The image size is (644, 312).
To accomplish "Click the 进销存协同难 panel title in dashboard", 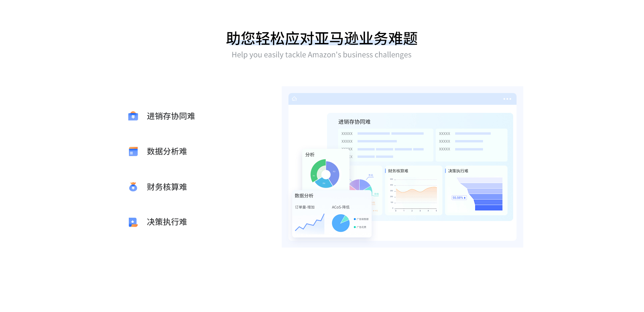I will tap(354, 122).
